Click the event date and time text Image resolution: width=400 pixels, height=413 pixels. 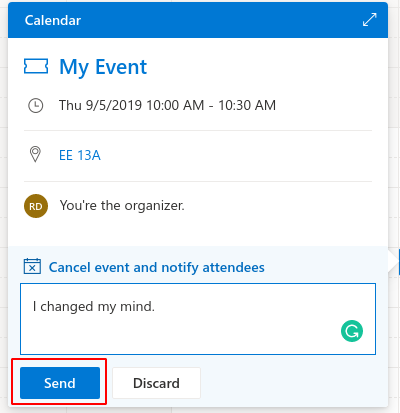pyautogui.click(x=167, y=105)
